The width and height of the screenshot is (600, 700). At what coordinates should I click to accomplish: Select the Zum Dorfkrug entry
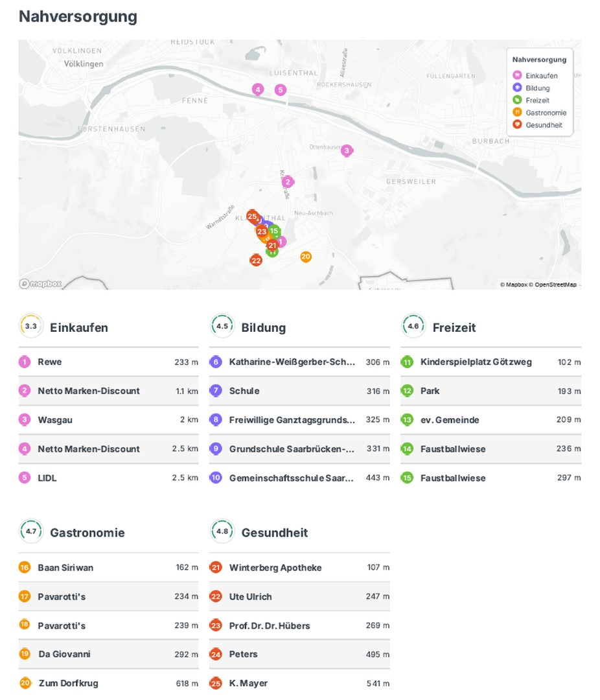click(108, 683)
